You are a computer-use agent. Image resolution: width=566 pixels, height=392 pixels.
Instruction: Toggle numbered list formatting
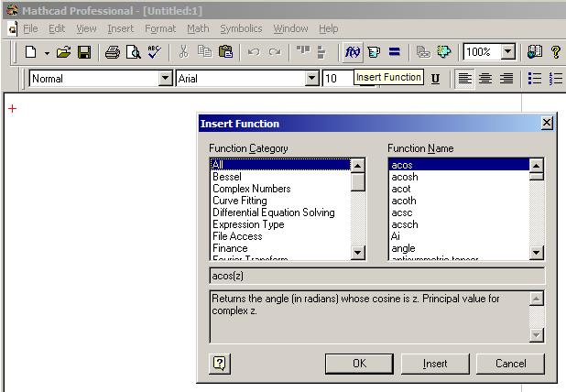pyautogui.click(x=556, y=79)
